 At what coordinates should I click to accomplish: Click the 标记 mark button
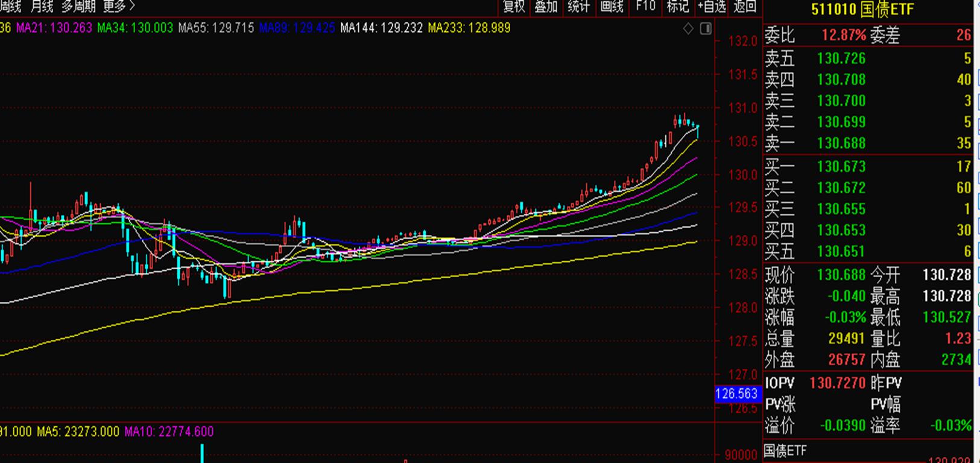(678, 7)
